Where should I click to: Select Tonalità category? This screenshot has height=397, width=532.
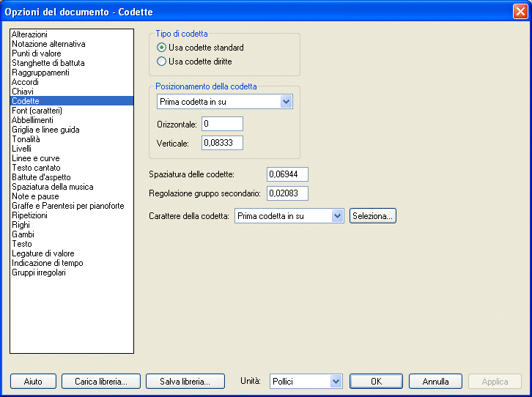pyautogui.click(x=72, y=139)
